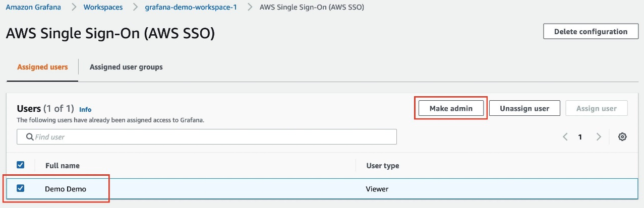Click the Unassign user button
This screenshot has width=644, height=208.
pyautogui.click(x=524, y=108)
